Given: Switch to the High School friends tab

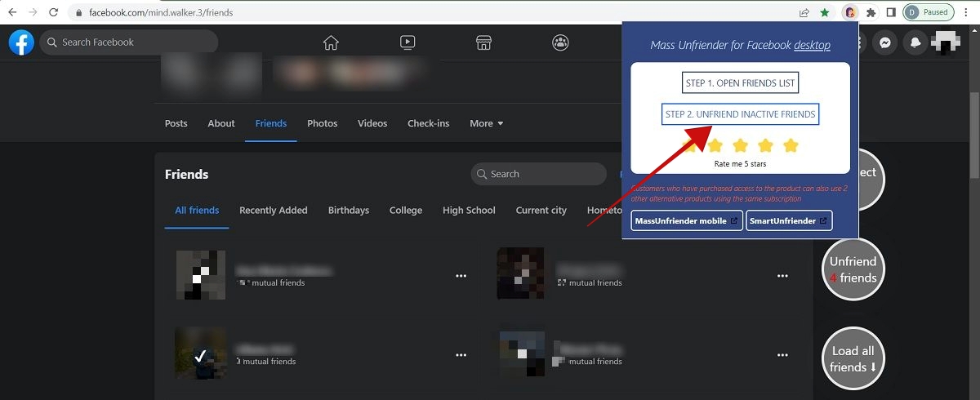Looking at the screenshot, I should 469,210.
